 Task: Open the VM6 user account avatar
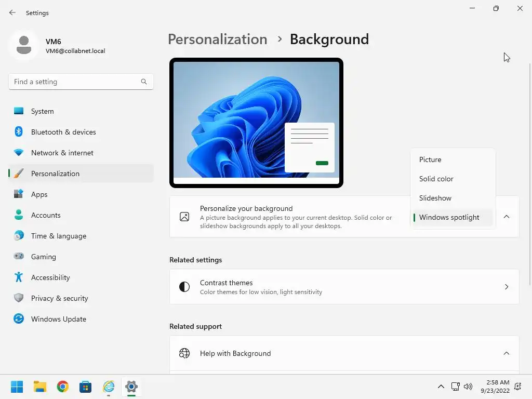pos(24,46)
